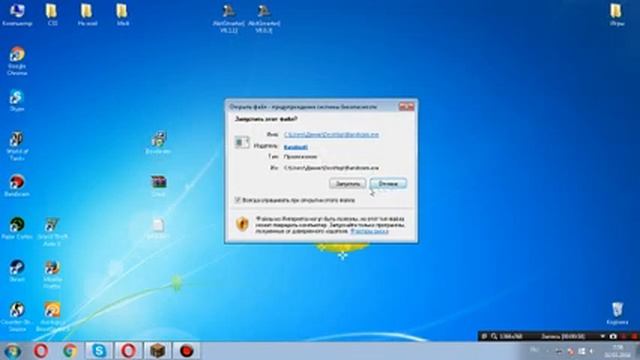The width and height of the screenshot is (640, 360).
Task: Open the Windows Start menu
Action: tap(13, 351)
